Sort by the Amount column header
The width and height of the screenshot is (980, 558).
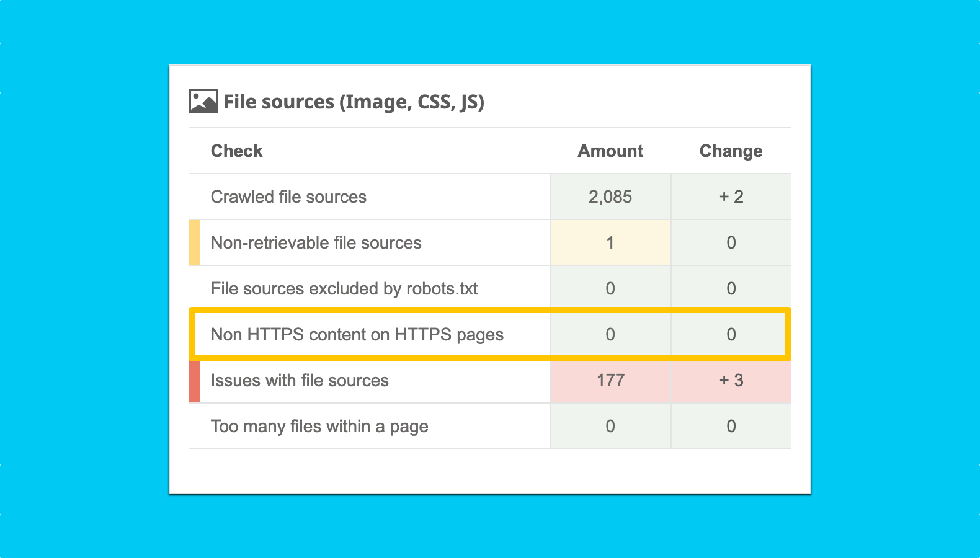[610, 151]
